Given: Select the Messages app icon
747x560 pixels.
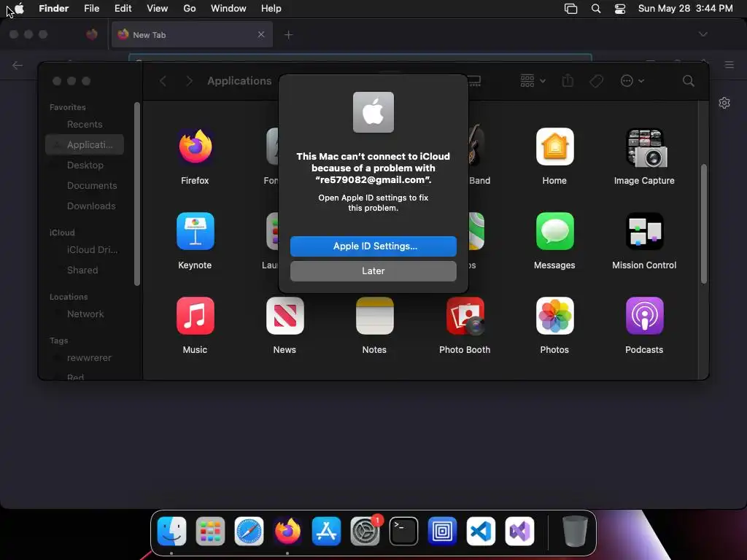Looking at the screenshot, I should click(x=554, y=231).
